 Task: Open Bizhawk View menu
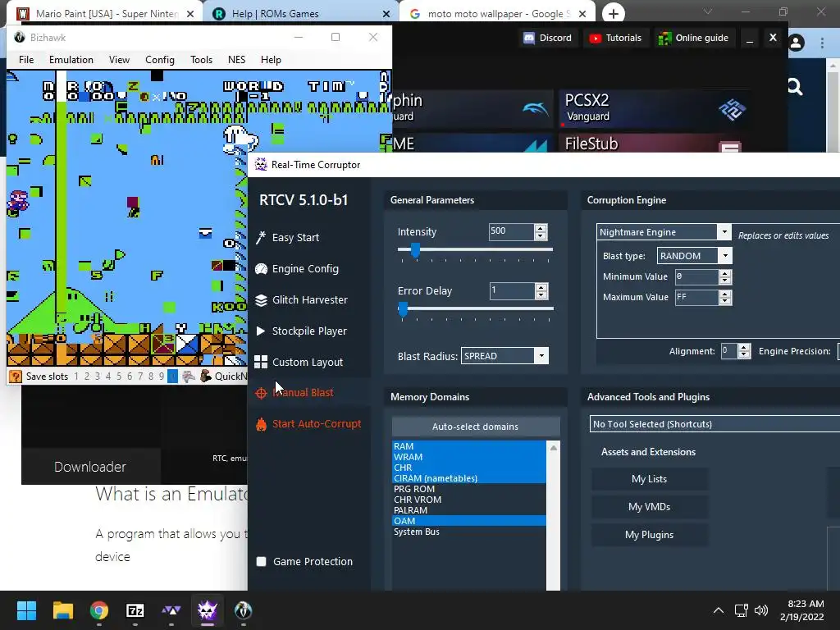pyautogui.click(x=119, y=59)
